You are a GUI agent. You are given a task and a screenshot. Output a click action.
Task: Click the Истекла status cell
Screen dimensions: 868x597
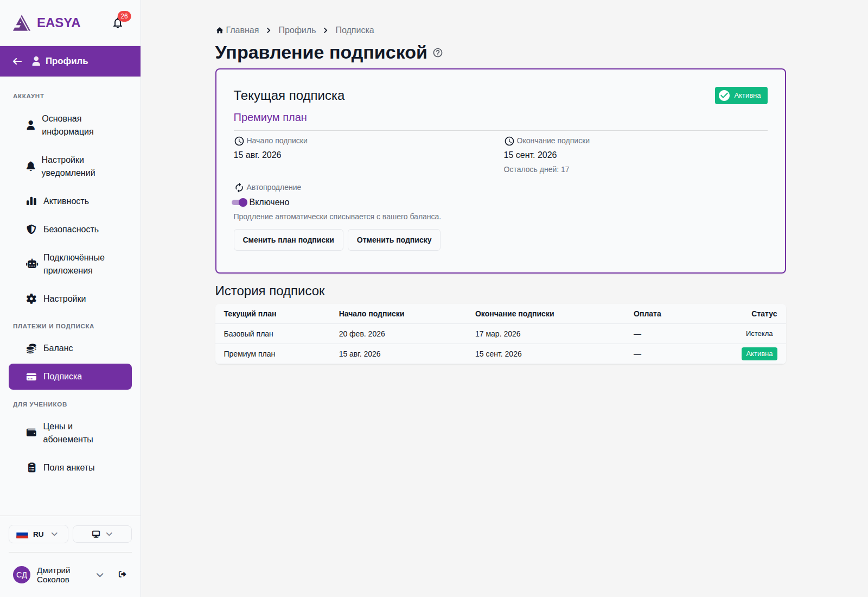click(x=759, y=334)
